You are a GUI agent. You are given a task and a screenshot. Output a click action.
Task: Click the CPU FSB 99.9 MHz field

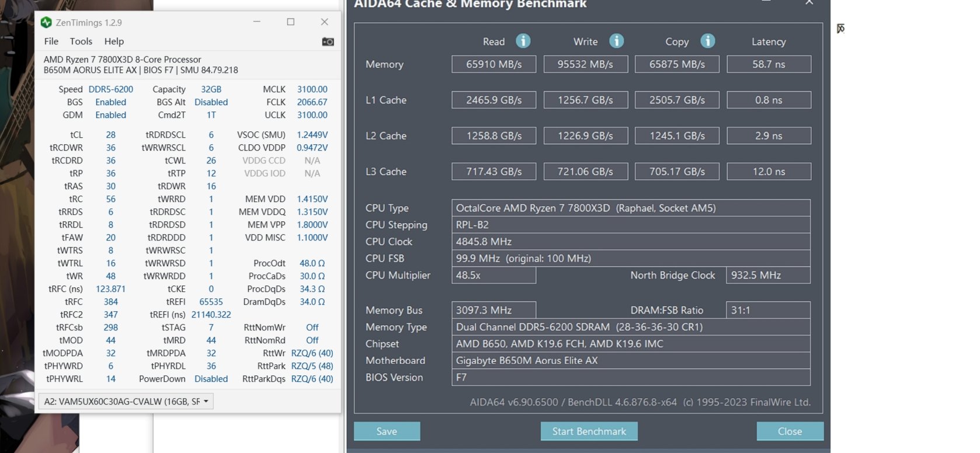(631, 258)
